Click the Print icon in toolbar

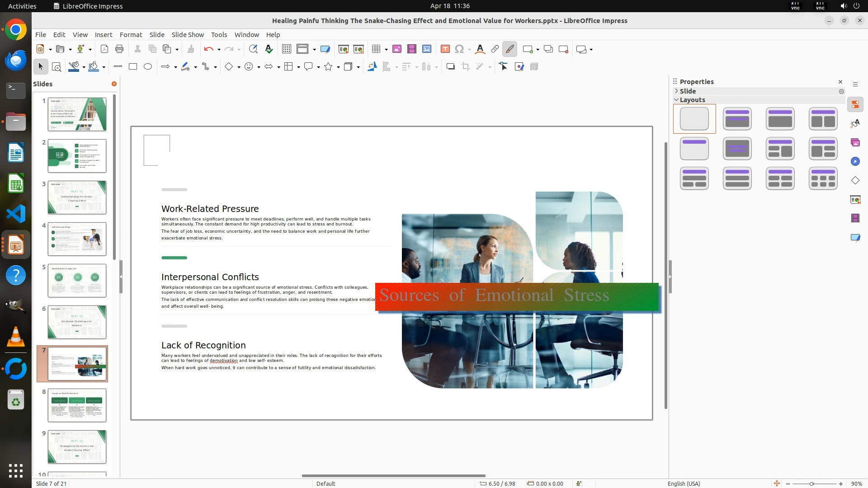[x=119, y=49]
